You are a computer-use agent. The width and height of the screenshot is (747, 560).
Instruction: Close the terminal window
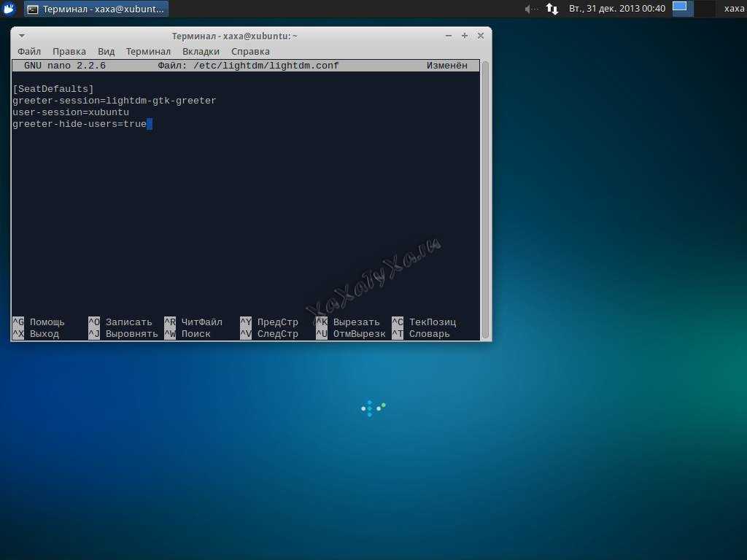click(x=481, y=36)
